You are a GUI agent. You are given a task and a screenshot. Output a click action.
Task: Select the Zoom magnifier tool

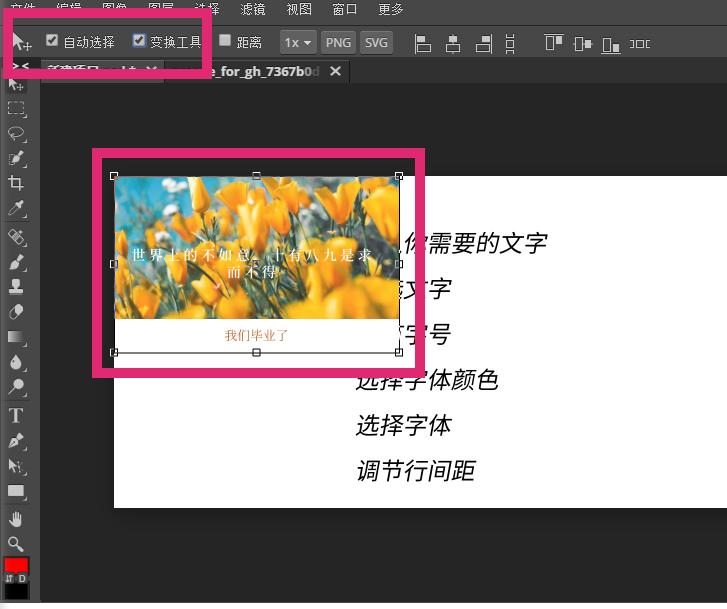point(16,543)
